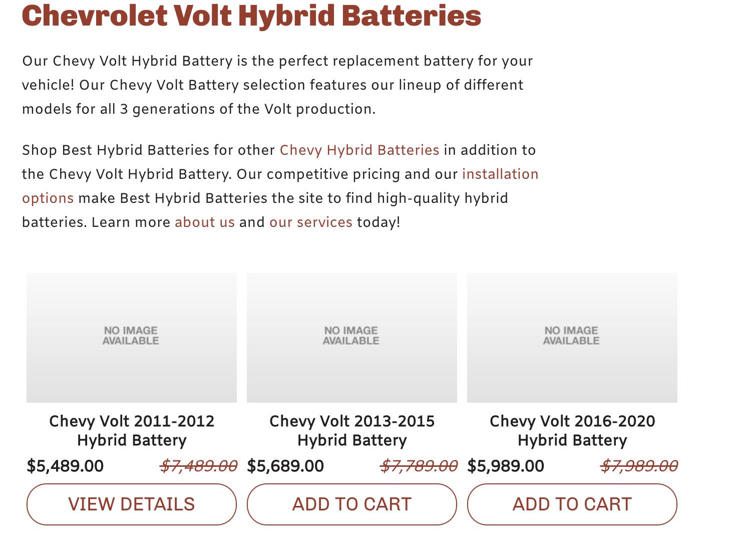Click the crossed-out $7,989.00 original price
Image resolution: width=756 pixels, height=560 pixels.
[x=639, y=466]
